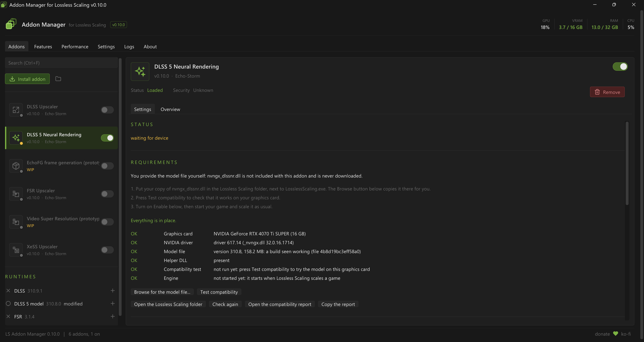Enable the EchoFG frame generation toggle
The image size is (644, 342).
coord(107,166)
